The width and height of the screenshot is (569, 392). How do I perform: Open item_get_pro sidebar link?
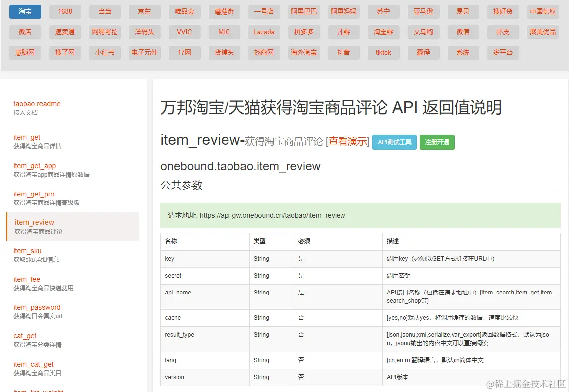[x=46, y=198]
